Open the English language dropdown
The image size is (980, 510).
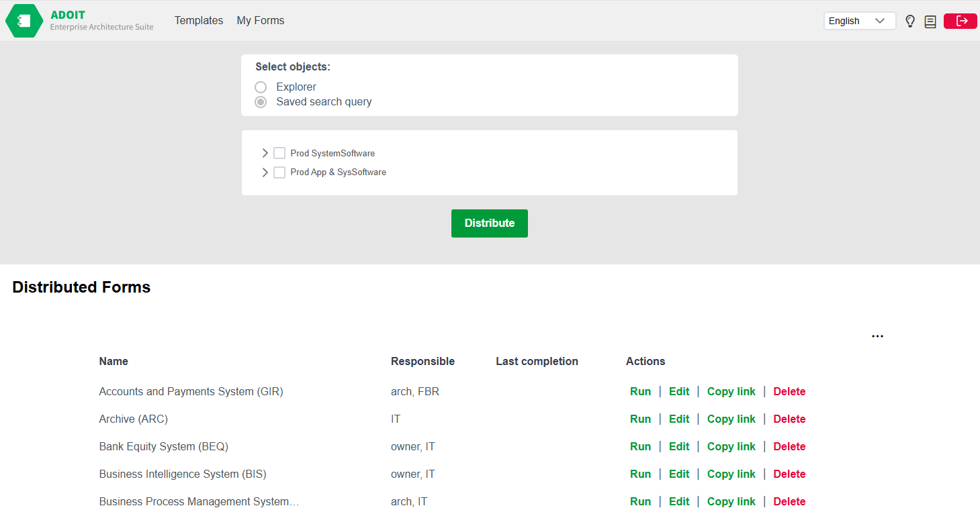click(859, 21)
